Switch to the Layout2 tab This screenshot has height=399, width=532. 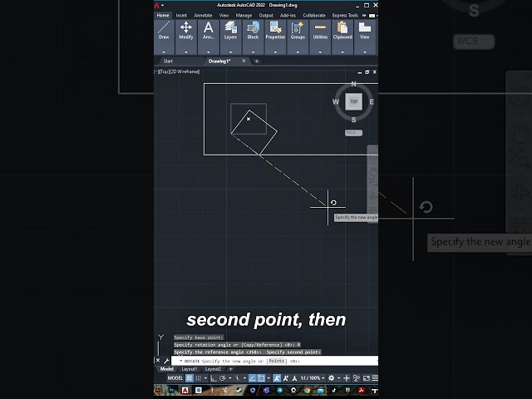pyautogui.click(x=213, y=369)
